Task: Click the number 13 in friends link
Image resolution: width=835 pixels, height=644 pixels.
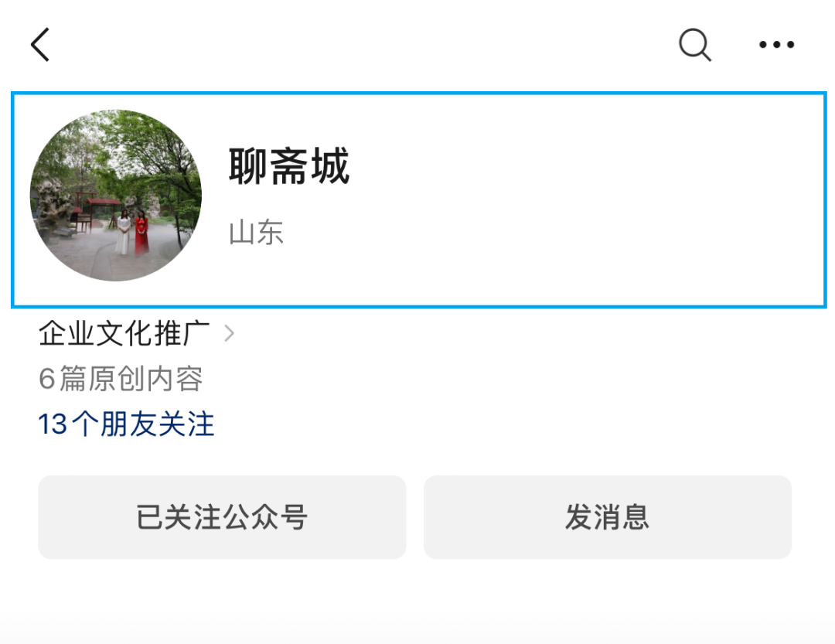Action: [53, 424]
